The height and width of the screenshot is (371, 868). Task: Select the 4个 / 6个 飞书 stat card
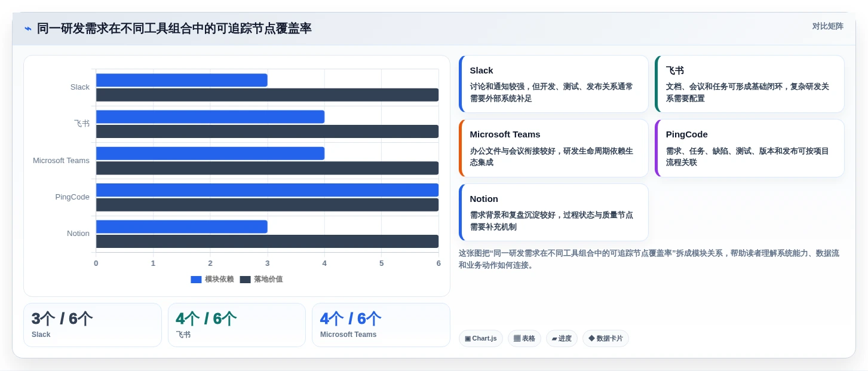[237, 325]
